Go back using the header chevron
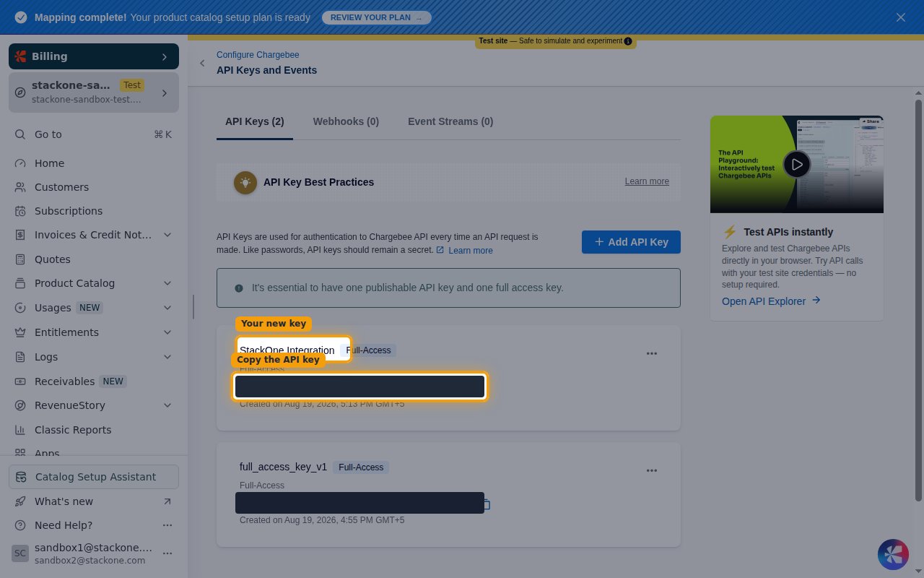 pyautogui.click(x=202, y=63)
